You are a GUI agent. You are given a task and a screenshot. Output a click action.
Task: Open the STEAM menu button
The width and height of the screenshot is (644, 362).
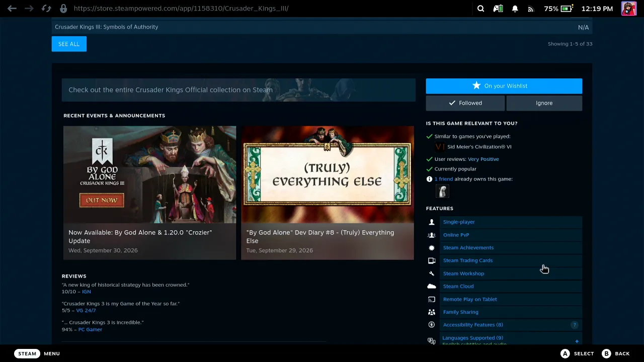pyautogui.click(x=27, y=353)
